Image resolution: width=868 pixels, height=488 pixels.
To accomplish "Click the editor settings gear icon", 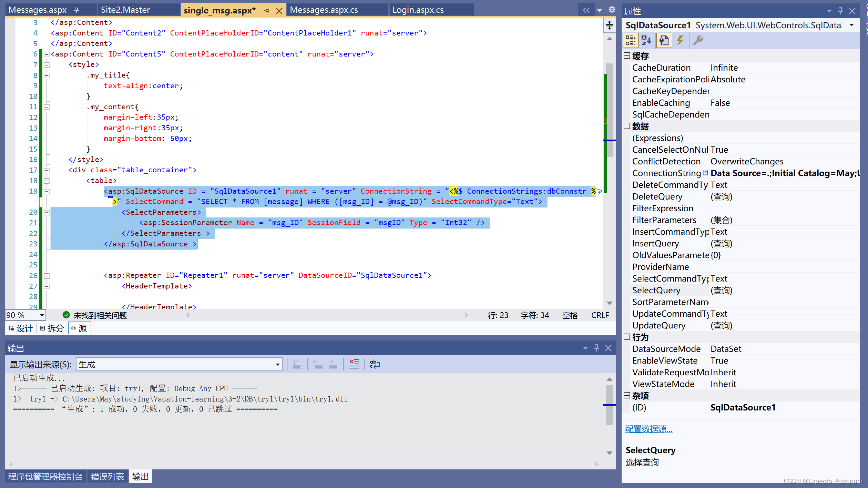I will 612,10.
